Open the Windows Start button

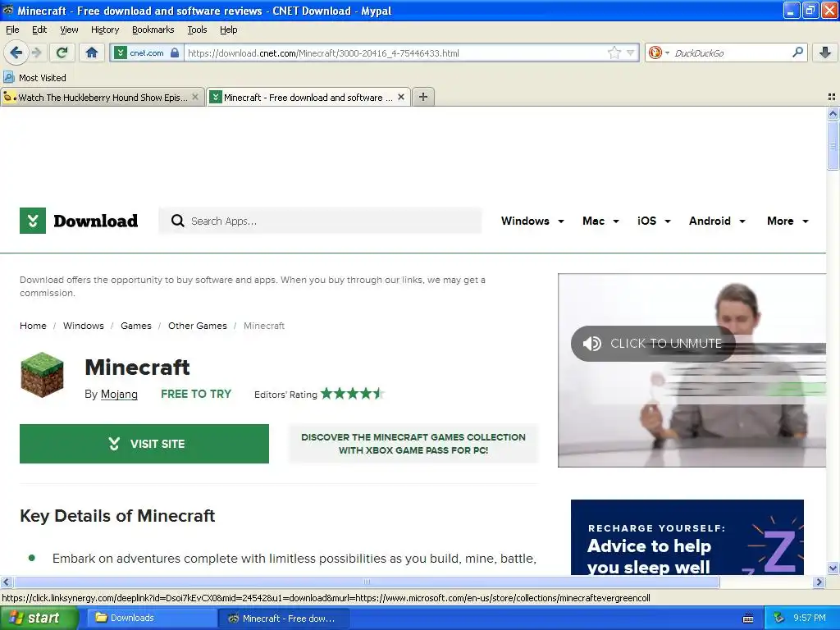coord(39,618)
